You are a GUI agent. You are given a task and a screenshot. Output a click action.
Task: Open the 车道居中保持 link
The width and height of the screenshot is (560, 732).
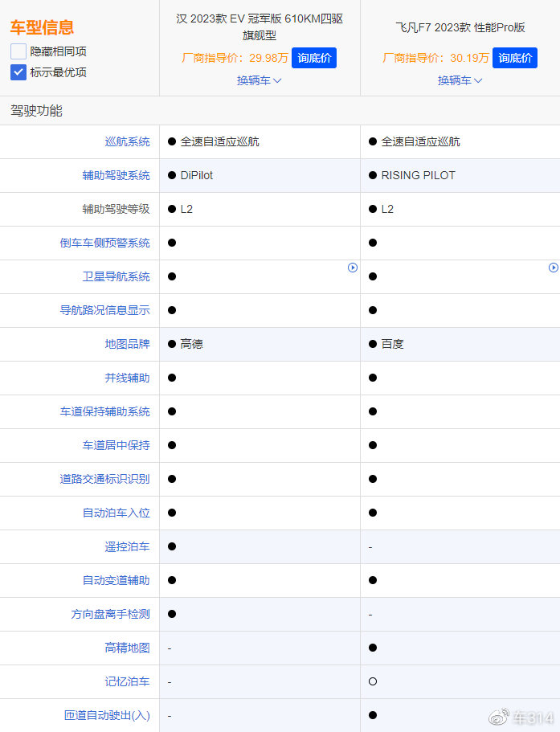(116, 445)
